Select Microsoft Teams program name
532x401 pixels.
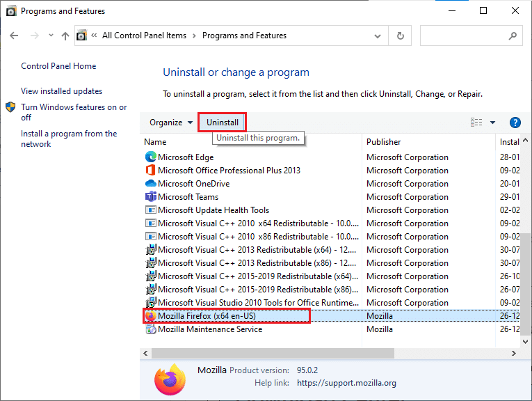click(188, 197)
